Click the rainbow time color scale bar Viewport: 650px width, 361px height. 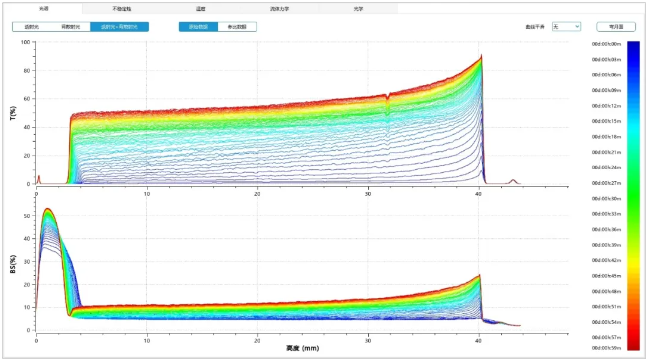coord(633,196)
